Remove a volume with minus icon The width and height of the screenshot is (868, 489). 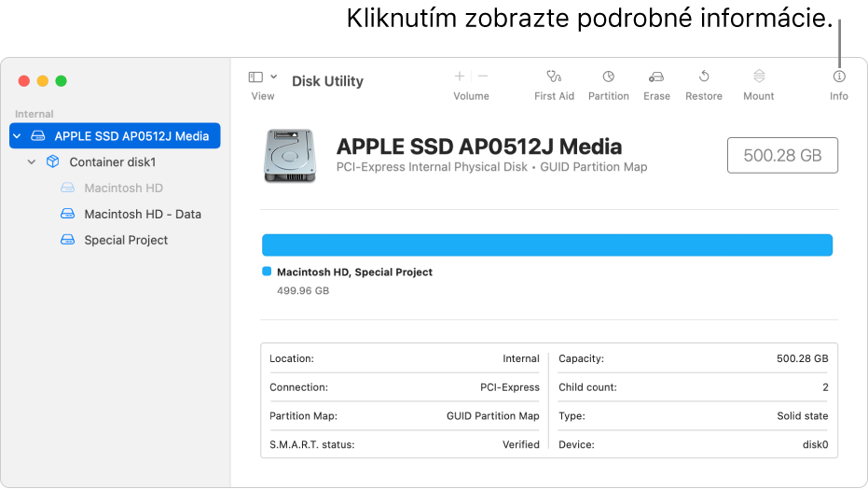483,77
